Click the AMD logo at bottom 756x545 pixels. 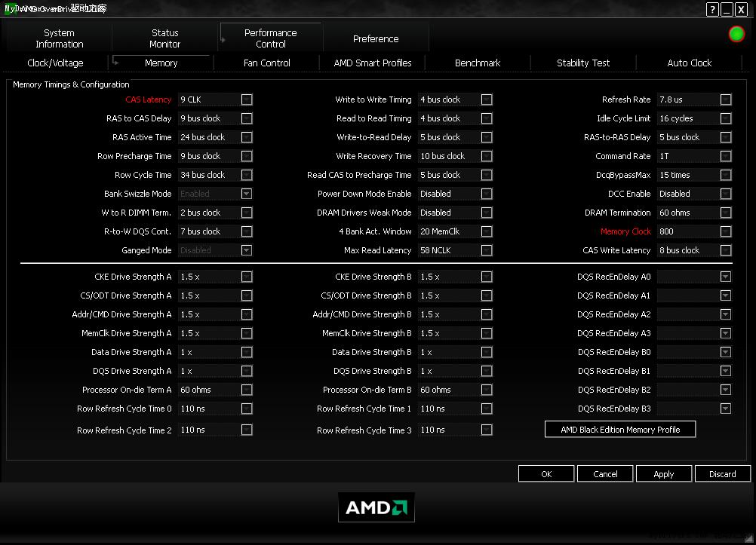(x=376, y=507)
